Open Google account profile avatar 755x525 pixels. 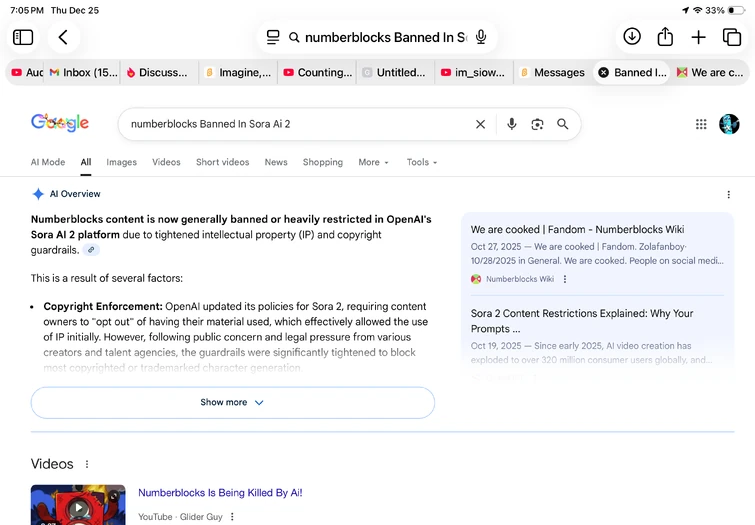pos(729,124)
